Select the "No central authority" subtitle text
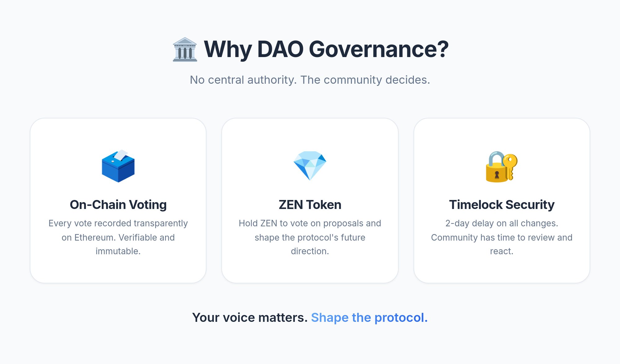 coord(310,80)
